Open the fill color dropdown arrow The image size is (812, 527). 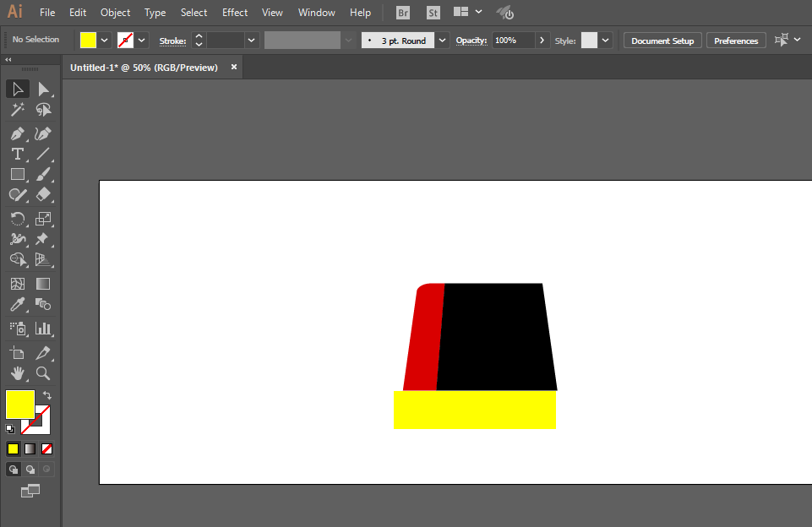click(105, 41)
